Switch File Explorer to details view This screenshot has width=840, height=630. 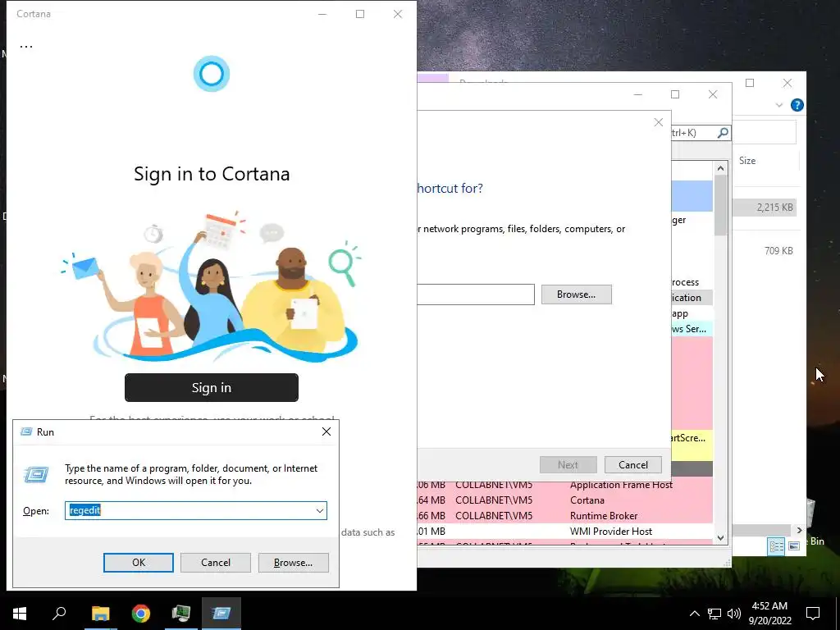(776, 546)
